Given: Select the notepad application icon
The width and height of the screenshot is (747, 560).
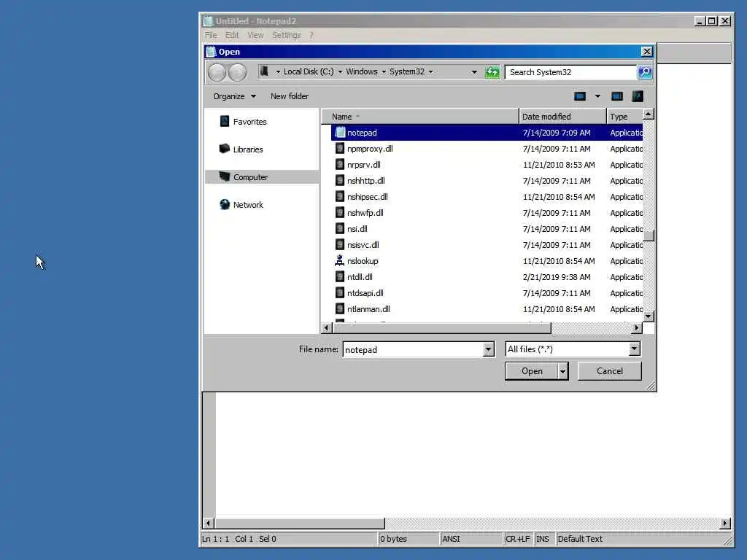Looking at the screenshot, I should click(340, 133).
